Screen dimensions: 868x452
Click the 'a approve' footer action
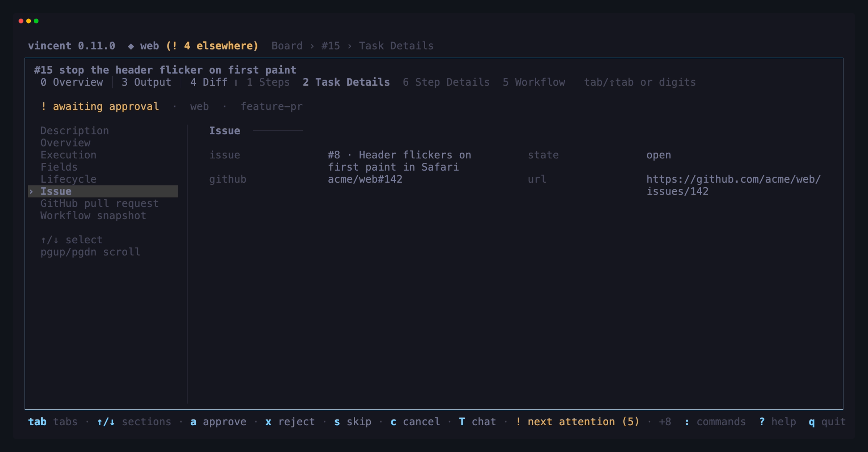point(218,422)
